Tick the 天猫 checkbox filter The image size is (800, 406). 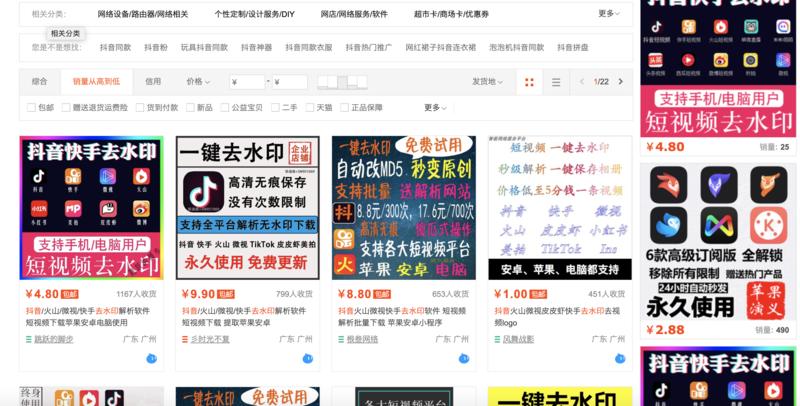click(x=310, y=108)
